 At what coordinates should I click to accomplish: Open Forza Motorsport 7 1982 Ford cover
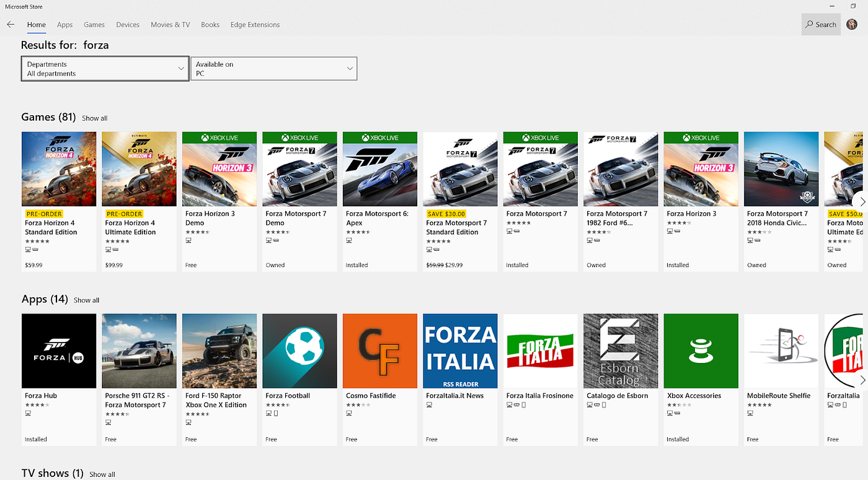pyautogui.click(x=621, y=169)
